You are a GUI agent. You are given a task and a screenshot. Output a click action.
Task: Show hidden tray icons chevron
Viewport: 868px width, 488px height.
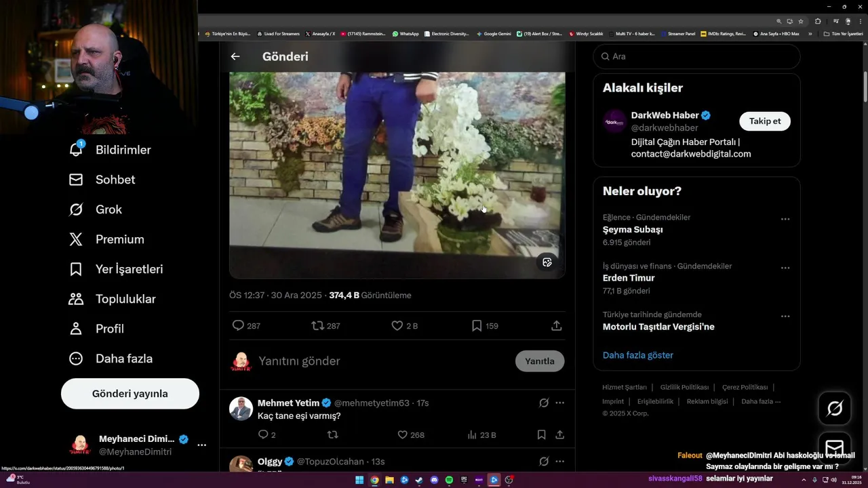[804, 481]
